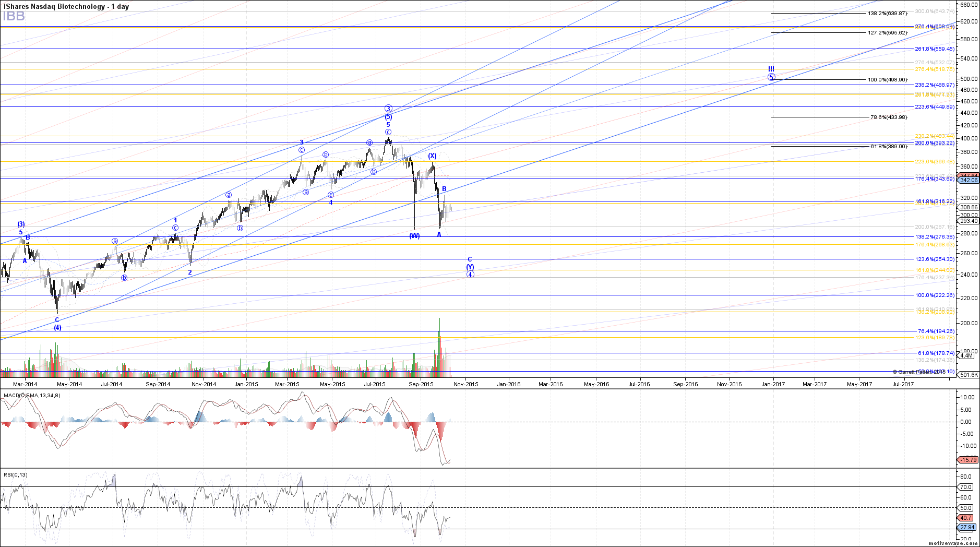The width and height of the screenshot is (980, 547).
Task: Select the blue 123.6%(254.30) level label
Action: click(935, 259)
